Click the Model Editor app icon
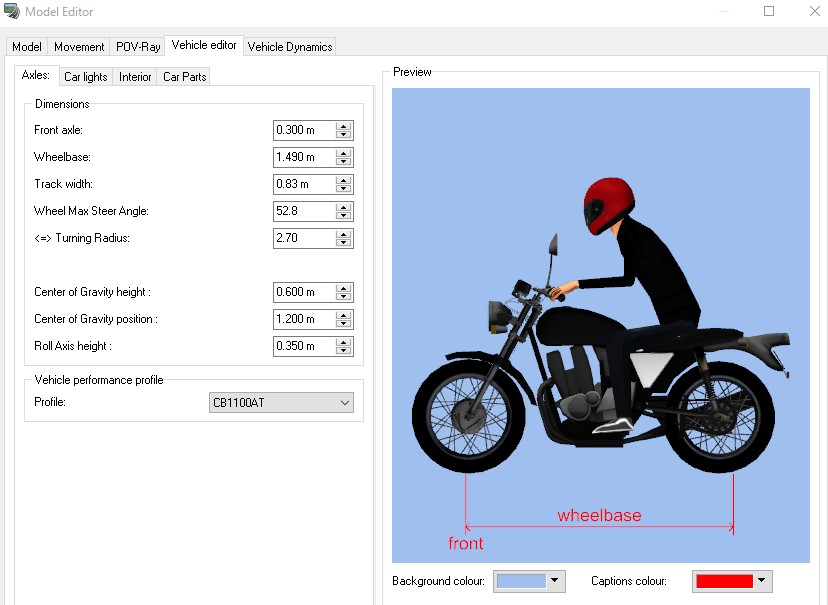 tap(12, 11)
